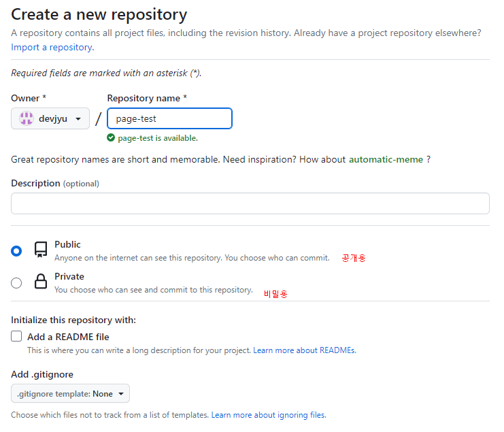
Task: Open the .gitignore template dropdown
Action: click(x=70, y=393)
